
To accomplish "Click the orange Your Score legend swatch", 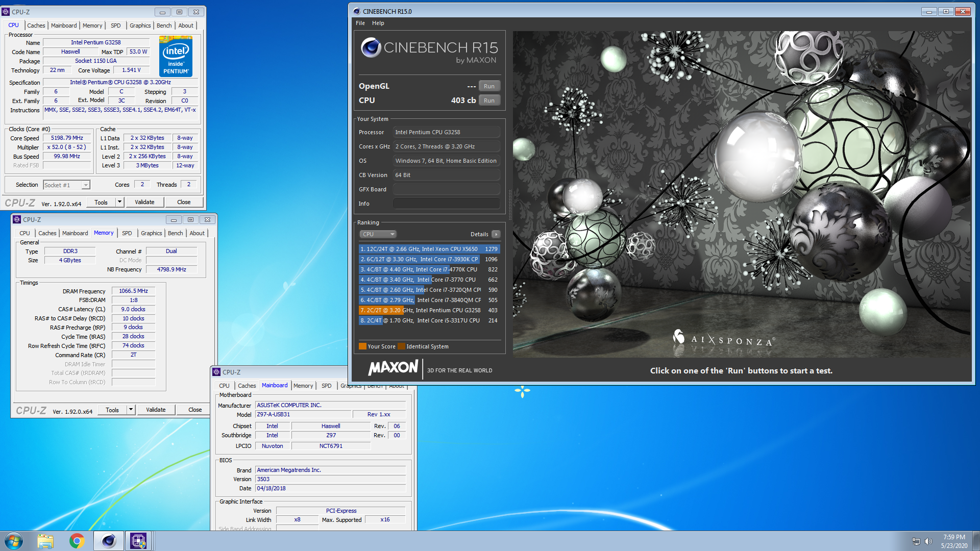I will tap(362, 346).
